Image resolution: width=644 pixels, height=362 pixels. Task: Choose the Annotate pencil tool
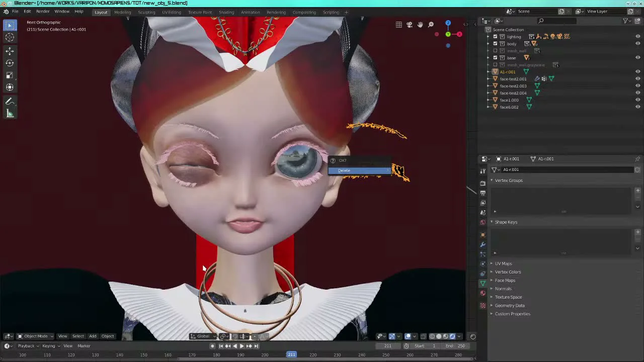click(x=10, y=102)
